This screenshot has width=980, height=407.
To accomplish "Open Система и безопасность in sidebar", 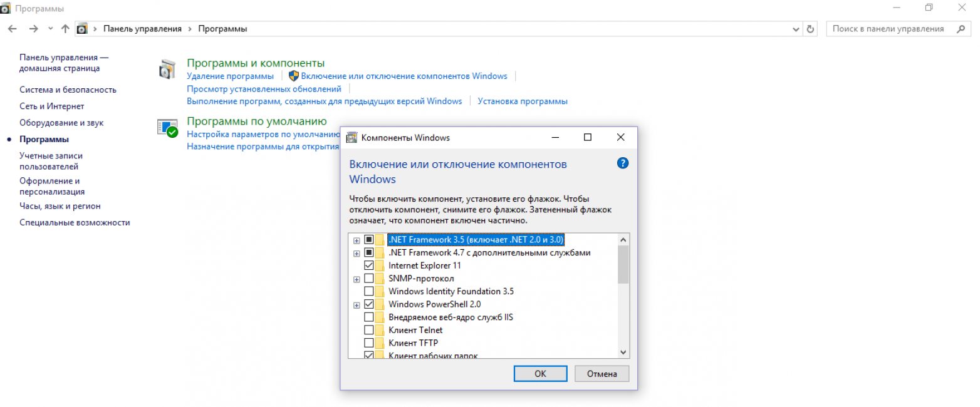I will coord(68,90).
